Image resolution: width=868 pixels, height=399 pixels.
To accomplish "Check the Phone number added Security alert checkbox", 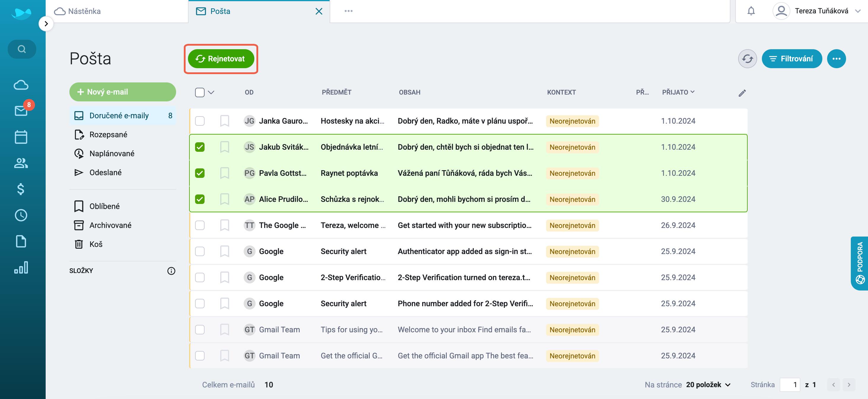I will [200, 304].
